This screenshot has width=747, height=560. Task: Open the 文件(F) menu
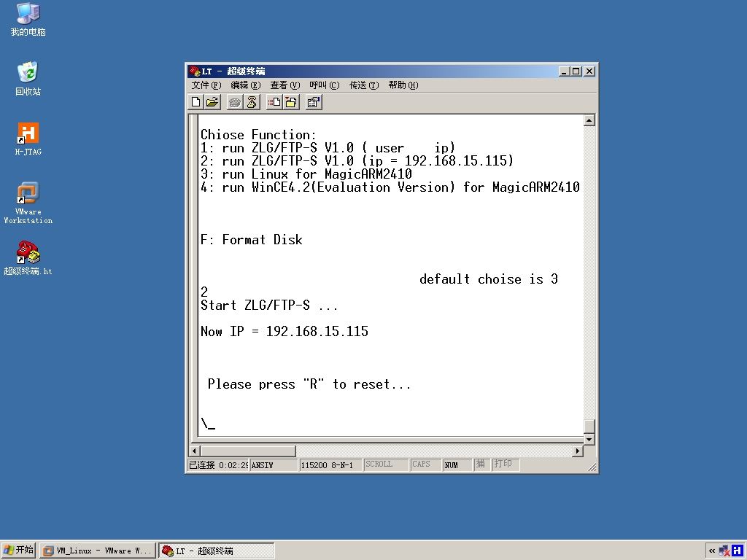pos(206,85)
